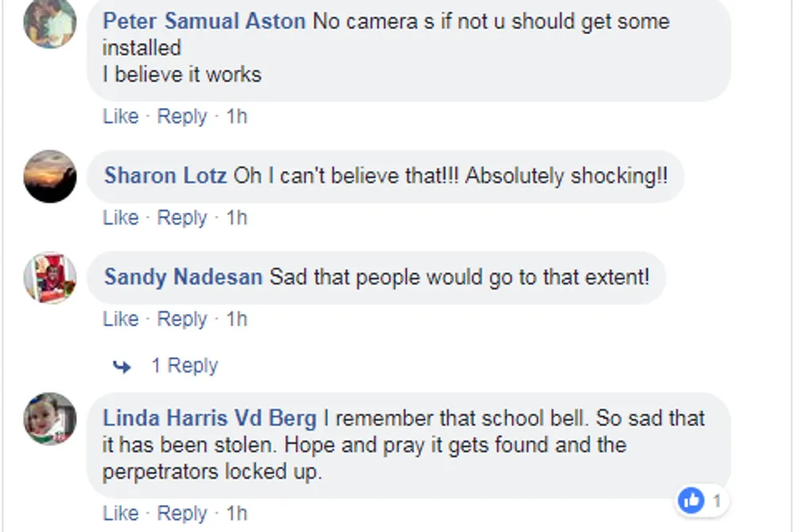794x532 pixels.
Task: Visit Sandy Nadesan's profile via name
Action: (183, 277)
